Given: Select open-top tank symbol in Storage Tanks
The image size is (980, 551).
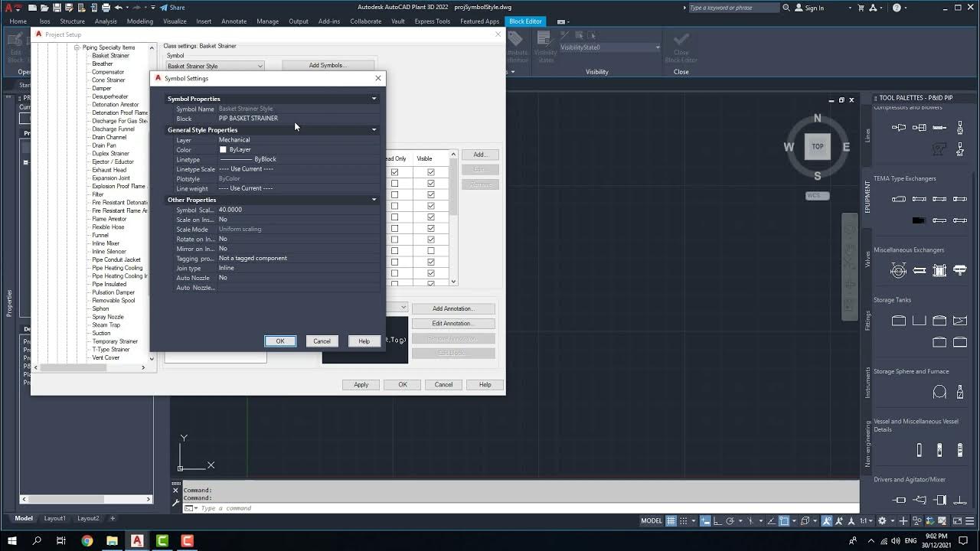Looking at the screenshot, I should (x=920, y=321).
